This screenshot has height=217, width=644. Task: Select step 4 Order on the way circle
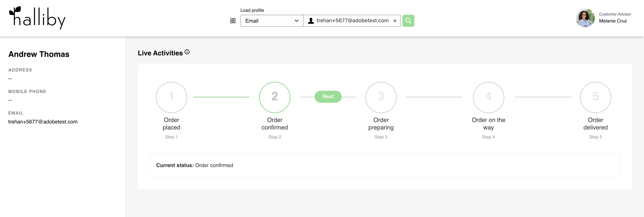point(488,97)
